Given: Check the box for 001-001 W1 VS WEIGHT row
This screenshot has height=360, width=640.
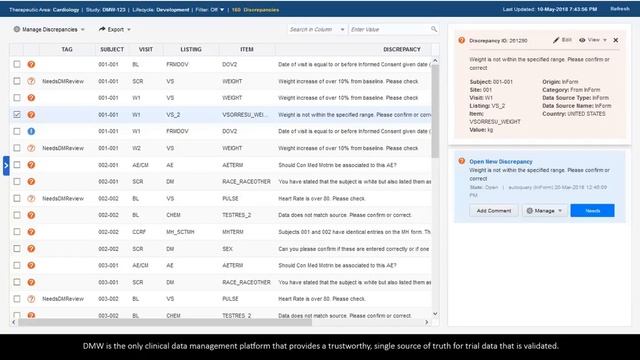Looking at the screenshot, I should click(x=17, y=98).
